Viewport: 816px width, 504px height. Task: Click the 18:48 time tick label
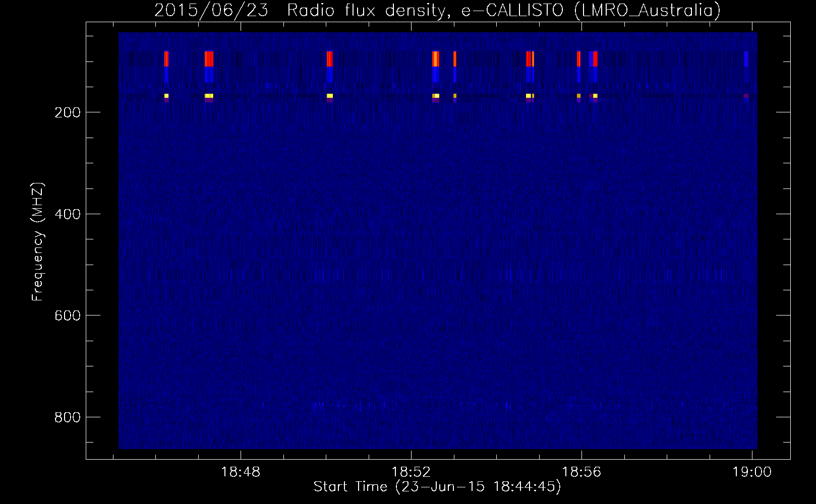tap(241, 472)
